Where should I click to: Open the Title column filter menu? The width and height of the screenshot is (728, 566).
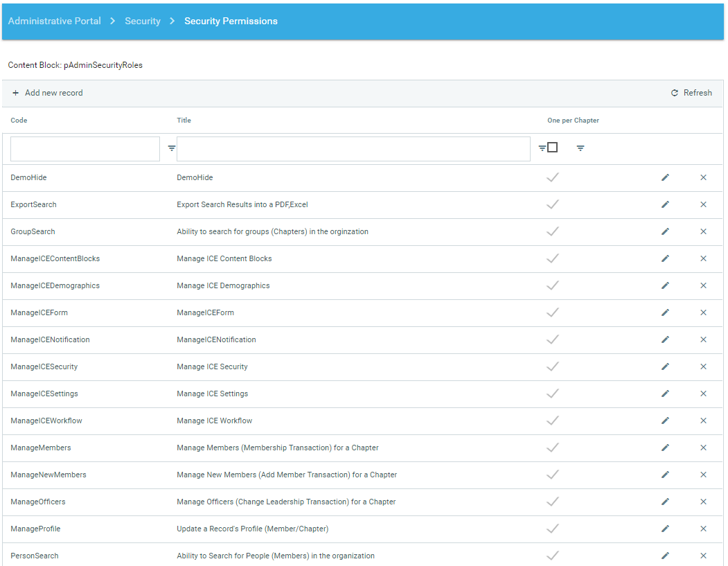(542, 148)
